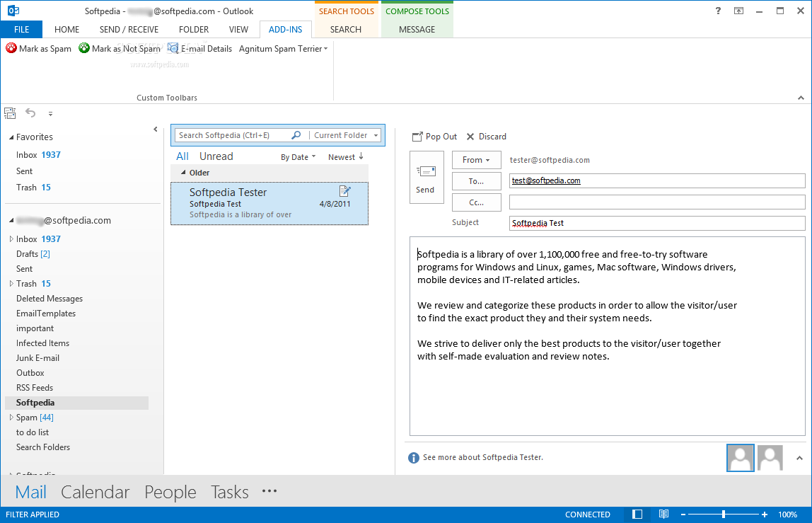Click draft icon on Softpedia Tester message
812x523 pixels.
point(345,191)
